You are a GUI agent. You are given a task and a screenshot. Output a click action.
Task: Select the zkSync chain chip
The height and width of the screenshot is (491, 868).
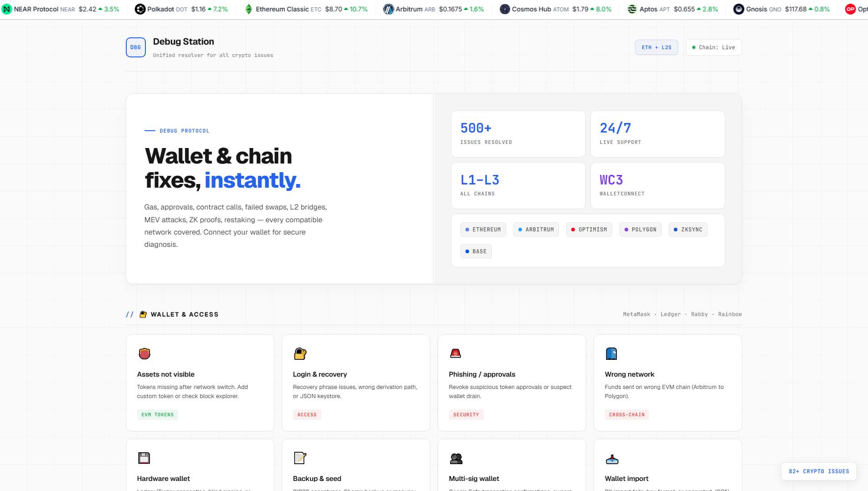(x=688, y=230)
